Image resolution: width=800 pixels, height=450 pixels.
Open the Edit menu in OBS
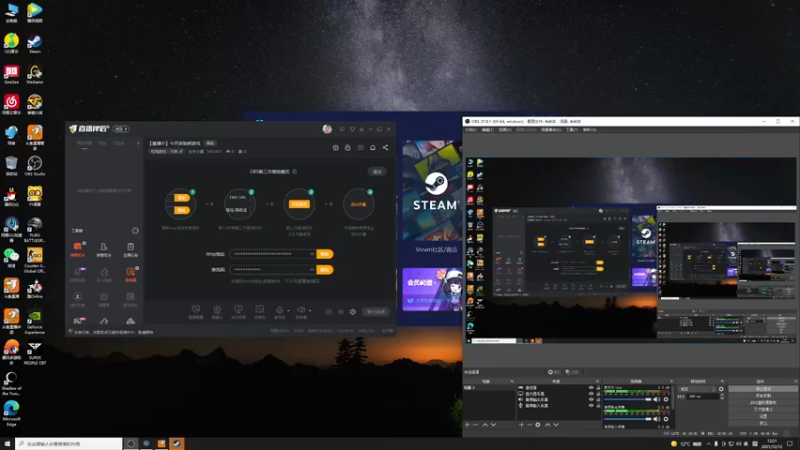point(488,130)
